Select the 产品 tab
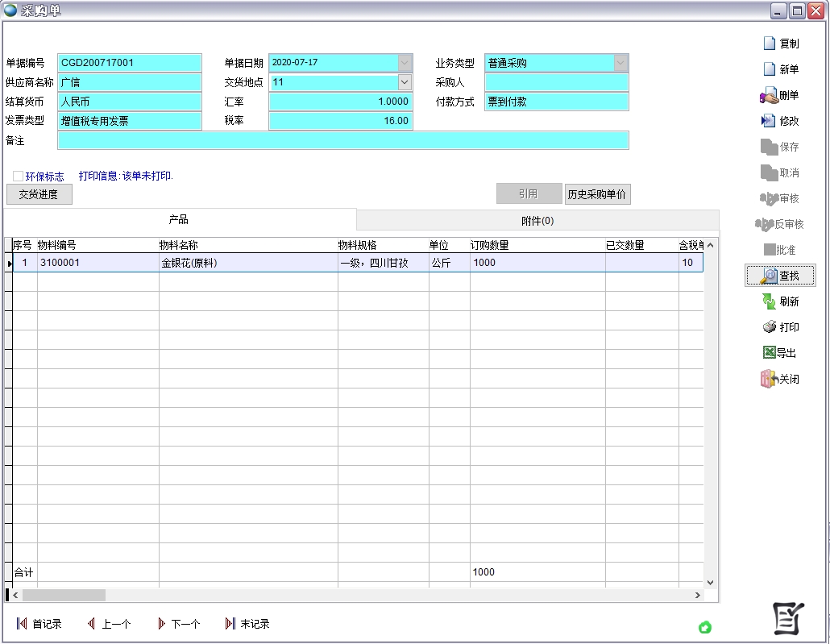The image size is (830, 644). click(179, 220)
